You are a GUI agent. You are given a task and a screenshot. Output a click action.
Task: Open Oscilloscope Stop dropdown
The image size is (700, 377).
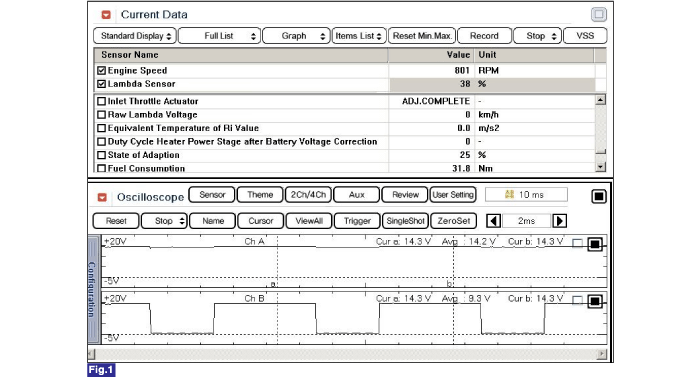(x=164, y=221)
